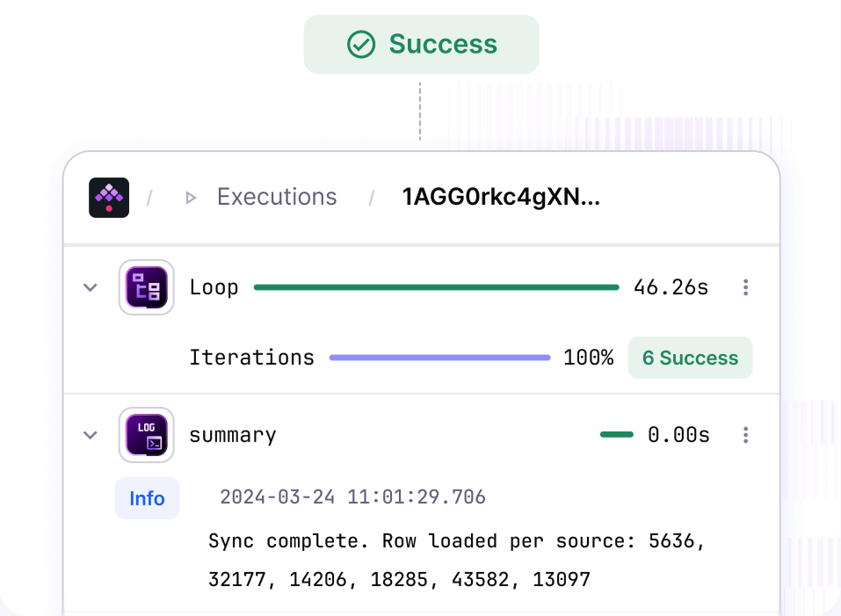The width and height of the screenshot is (841, 616).
Task: Click the Iterations purple progress bar
Action: coord(439,358)
